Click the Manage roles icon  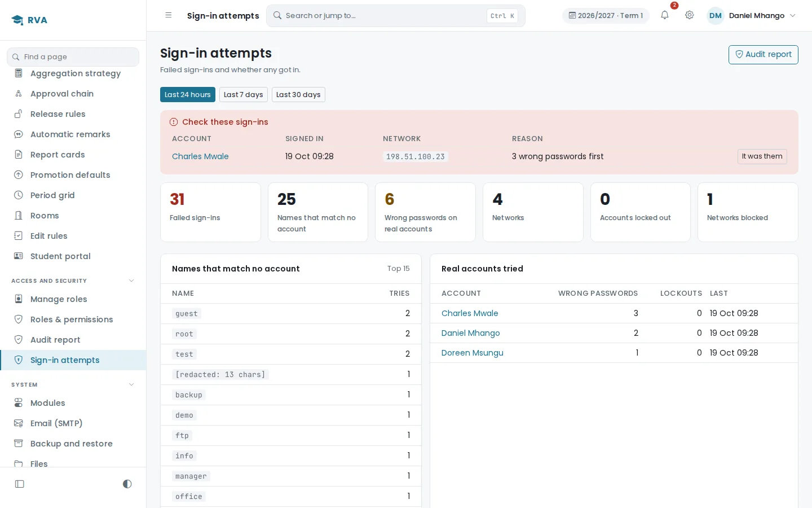[x=19, y=299]
